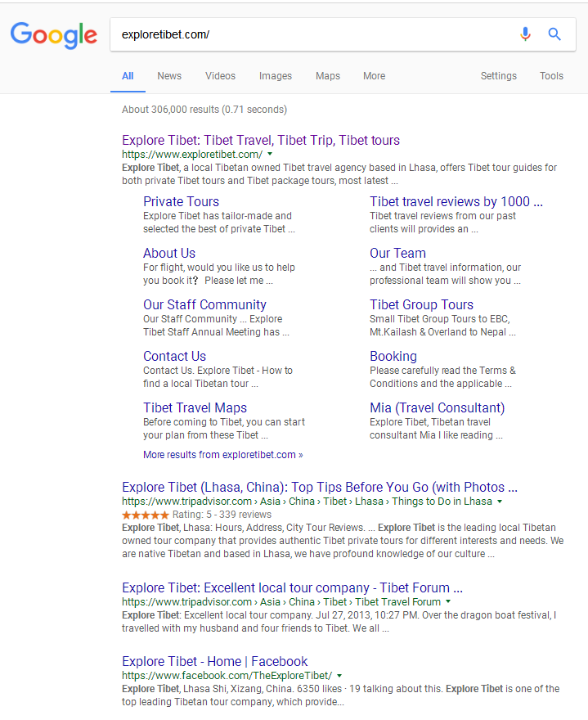Click the Google logo
588x720 pixels.
[54, 35]
